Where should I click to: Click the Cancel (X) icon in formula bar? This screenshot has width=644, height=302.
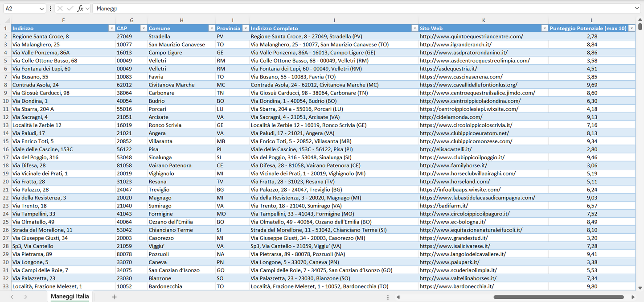pos(60,8)
